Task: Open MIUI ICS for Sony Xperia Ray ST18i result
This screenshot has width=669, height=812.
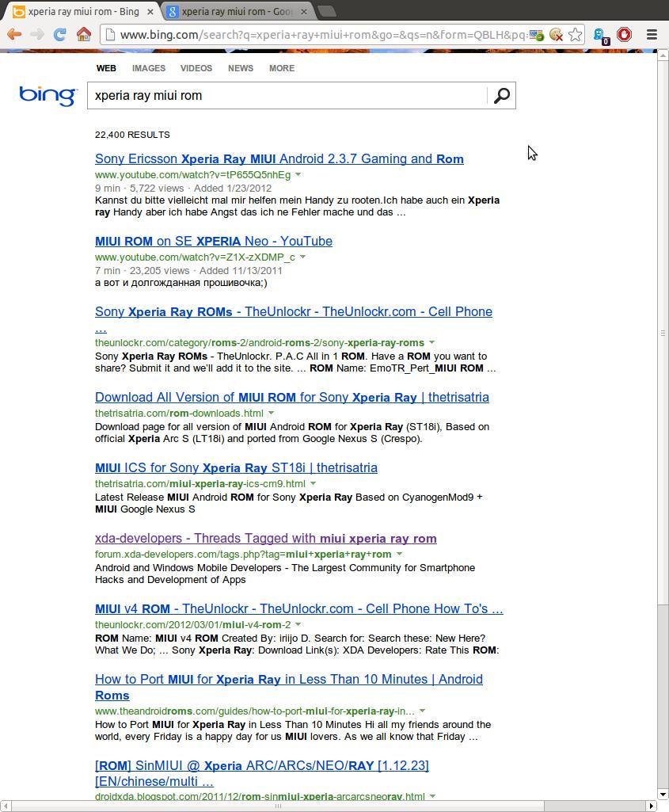Action: click(236, 467)
